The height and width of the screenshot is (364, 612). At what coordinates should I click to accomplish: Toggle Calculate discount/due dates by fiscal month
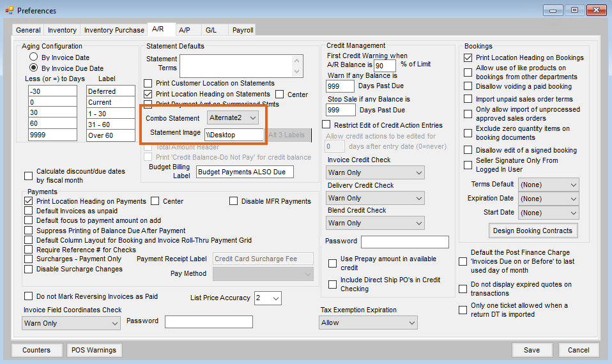coord(29,176)
